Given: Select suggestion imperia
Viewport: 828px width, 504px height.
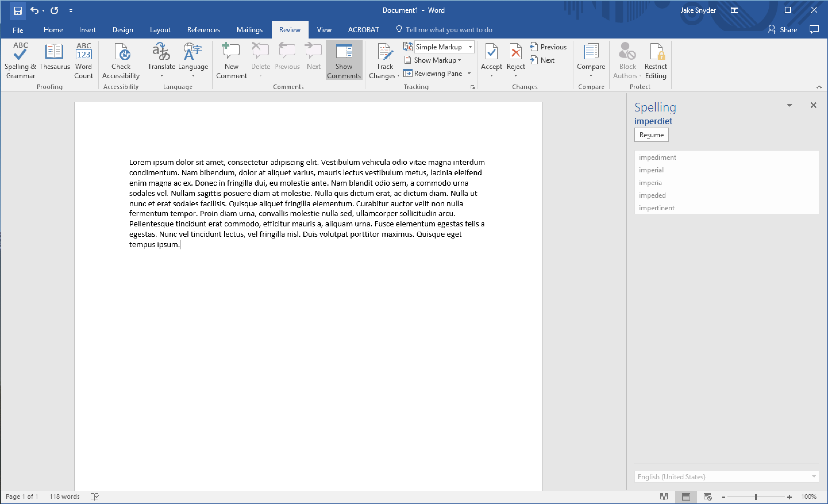Looking at the screenshot, I should point(726,183).
